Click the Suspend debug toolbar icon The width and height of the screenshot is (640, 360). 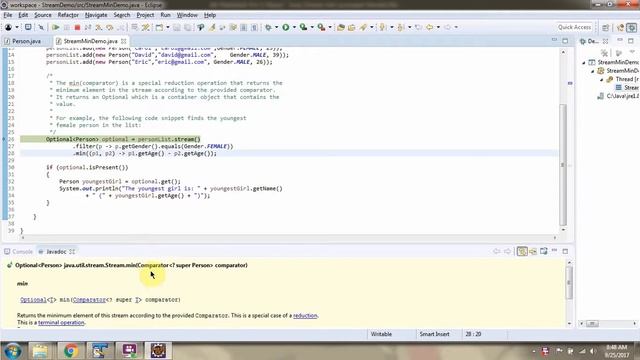point(67,27)
